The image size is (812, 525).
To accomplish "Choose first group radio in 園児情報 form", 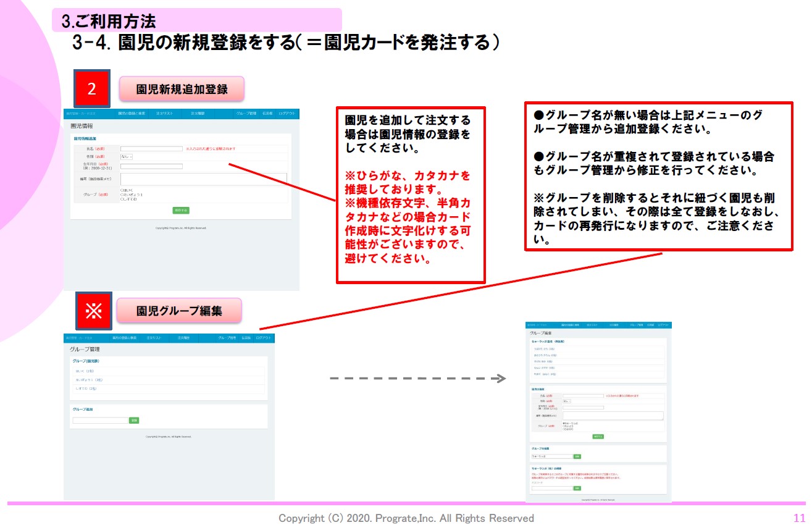I will (x=122, y=190).
